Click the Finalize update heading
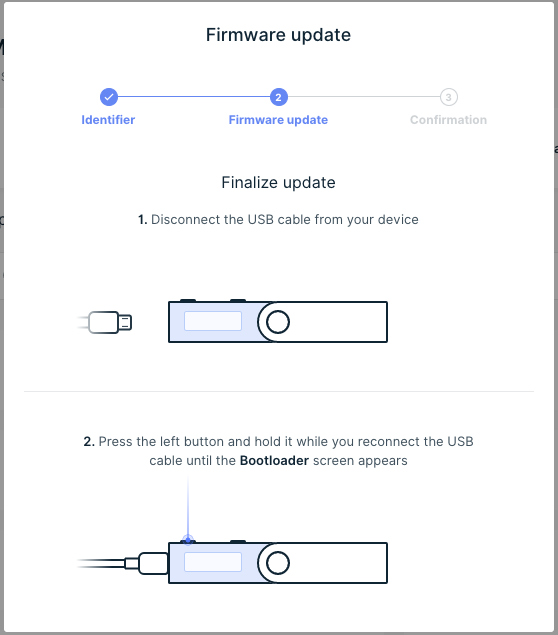 coord(278,183)
